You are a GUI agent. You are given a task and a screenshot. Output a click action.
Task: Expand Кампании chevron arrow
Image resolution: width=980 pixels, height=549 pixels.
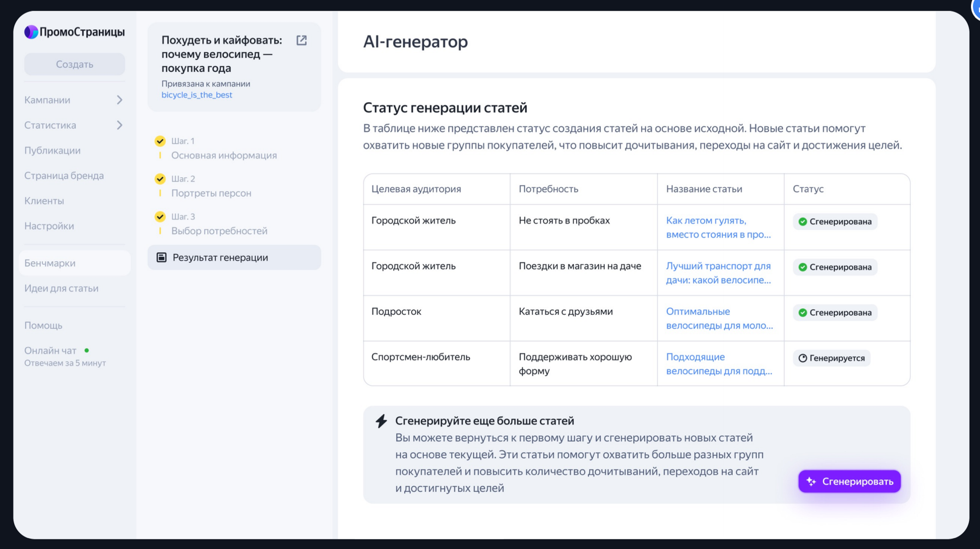coord(120,100)
